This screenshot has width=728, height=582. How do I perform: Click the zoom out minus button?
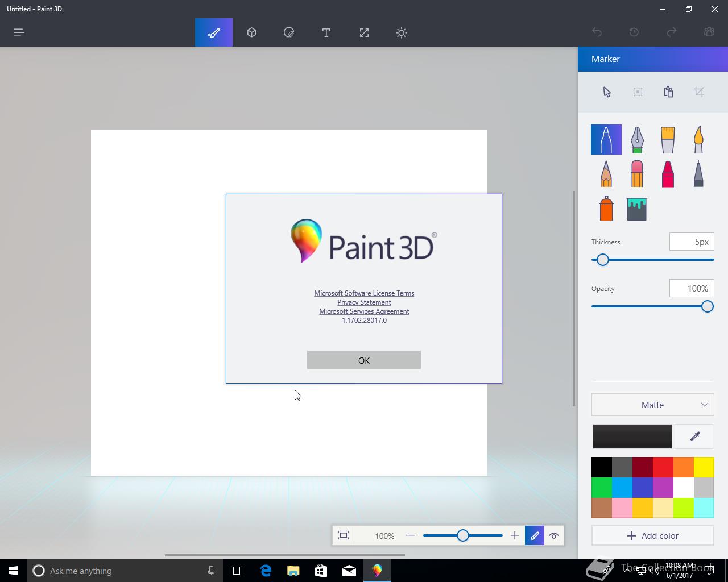[411, 535]
